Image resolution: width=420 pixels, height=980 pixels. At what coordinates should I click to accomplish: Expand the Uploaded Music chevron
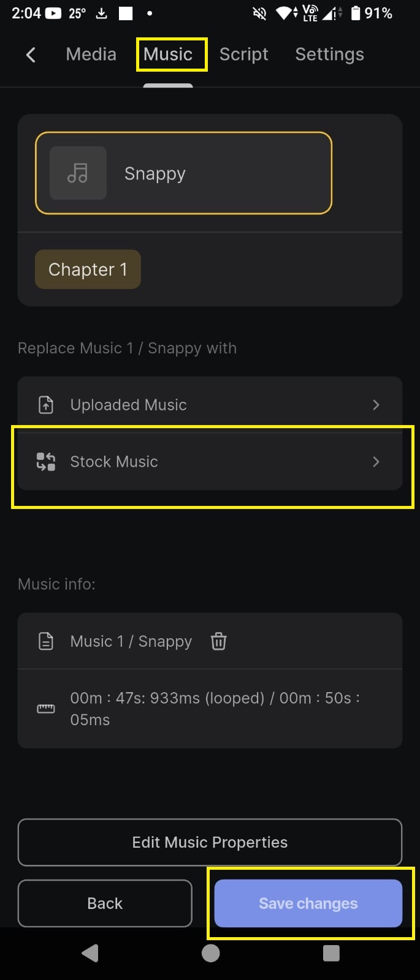tap(376, 405)
